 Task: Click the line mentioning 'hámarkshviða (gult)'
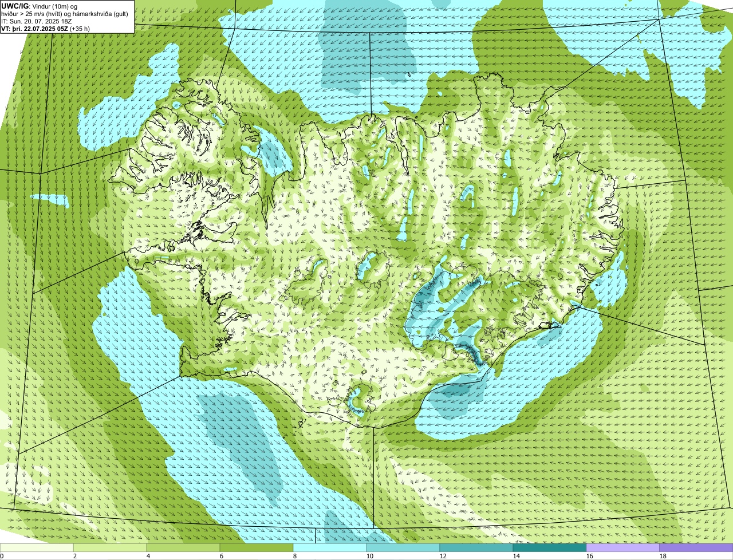(65, 13)
